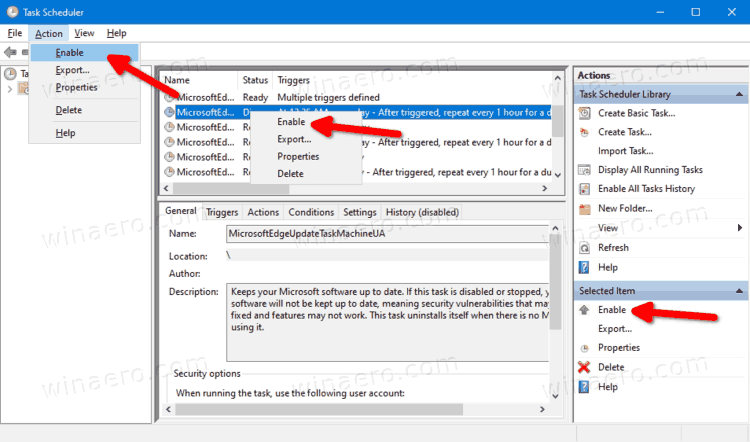This screenshot has height=442, width=750.
Task: Click the Help icon under Task Scheduler Library
Action: click(x=585, y=267)
